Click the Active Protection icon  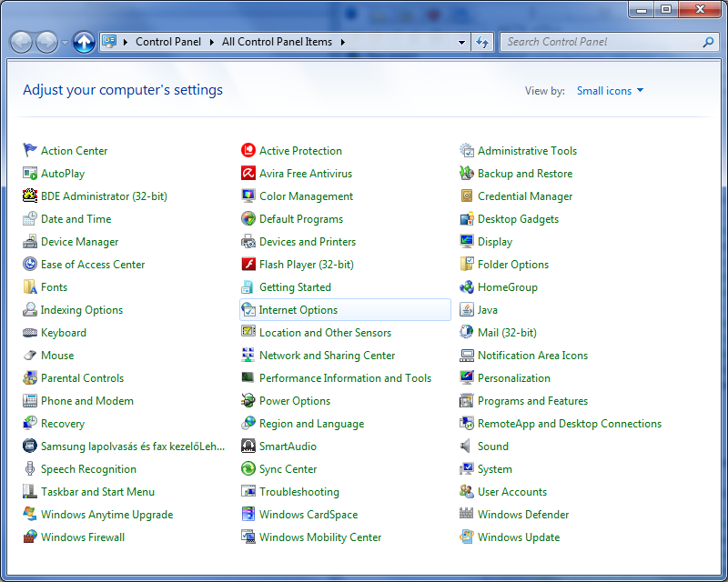248,151
